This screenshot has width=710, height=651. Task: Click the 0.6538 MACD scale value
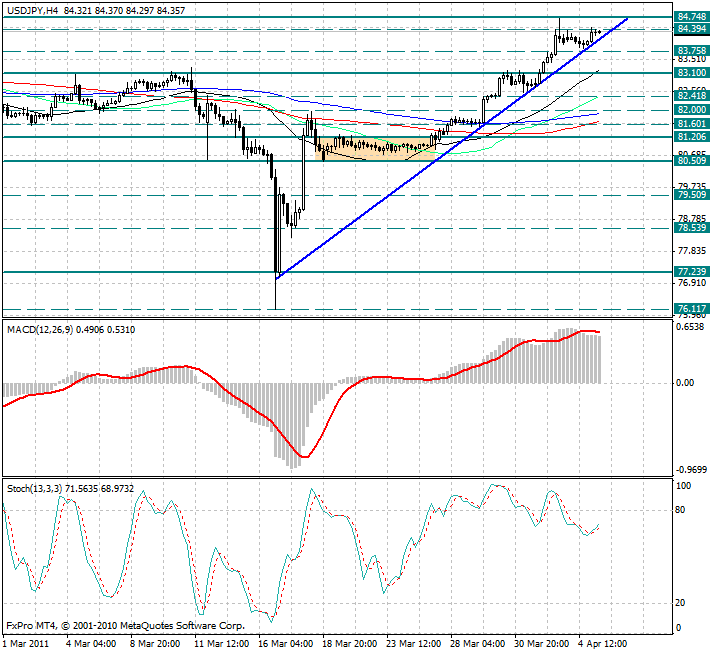pyautogui.click(x=690, y=327)
